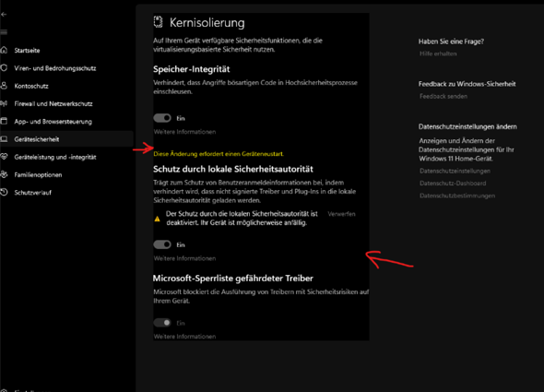Click the Startseite home icon
The width and height of the screenshot is (544, 392).
[x=4, y=50]
